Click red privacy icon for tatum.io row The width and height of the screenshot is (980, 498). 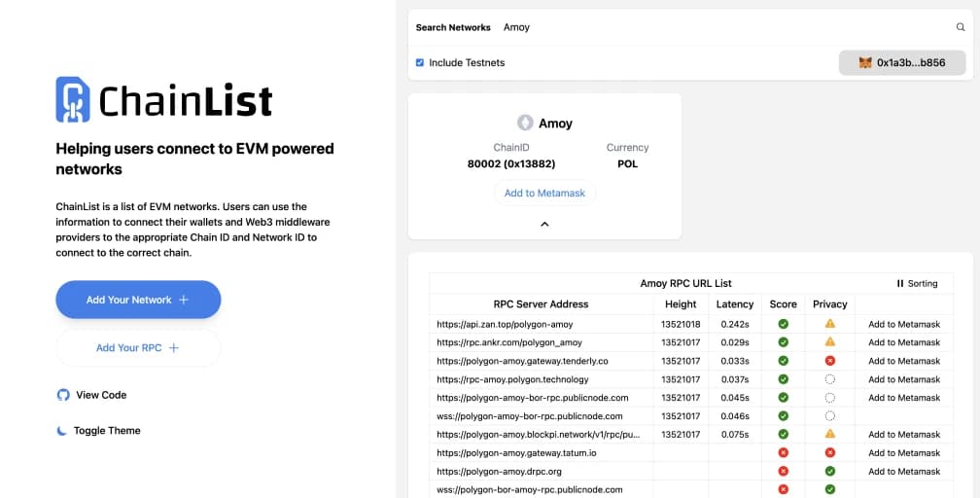[830, 453]
